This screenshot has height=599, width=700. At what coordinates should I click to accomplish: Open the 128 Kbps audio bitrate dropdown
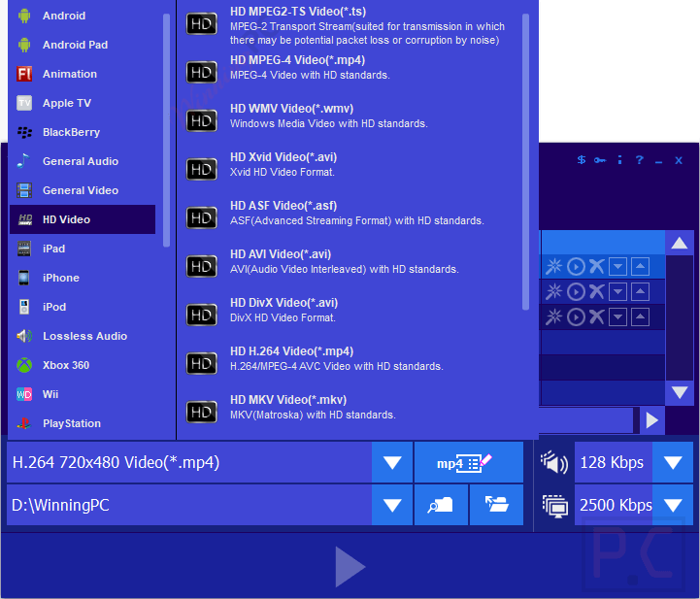(672, 462)
